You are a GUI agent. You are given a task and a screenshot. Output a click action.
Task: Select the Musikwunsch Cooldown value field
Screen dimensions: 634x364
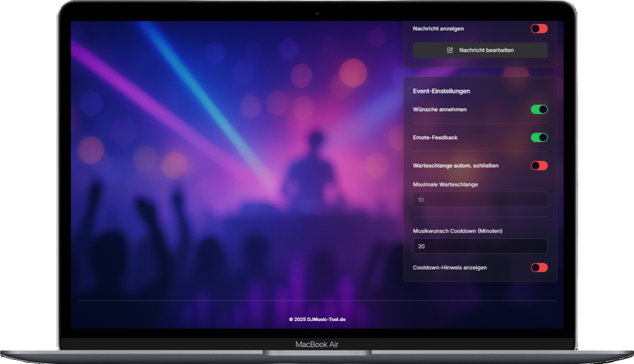coord(480,246)
